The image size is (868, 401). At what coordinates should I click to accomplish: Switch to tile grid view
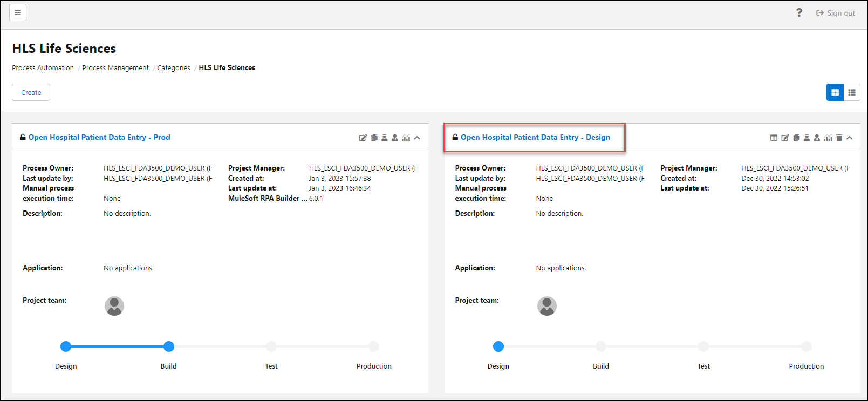coord(835,92)
